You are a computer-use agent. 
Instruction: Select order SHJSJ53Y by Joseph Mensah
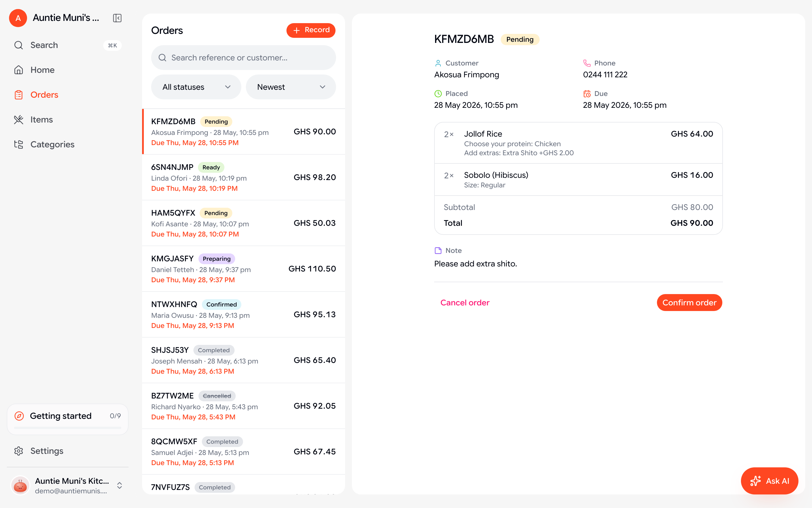[244, 360]
